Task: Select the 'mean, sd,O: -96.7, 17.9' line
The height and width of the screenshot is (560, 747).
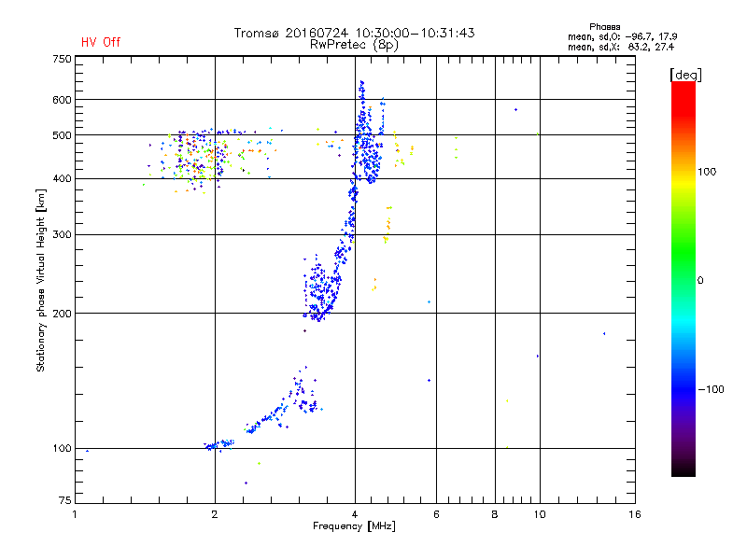Action: point(622,36)
